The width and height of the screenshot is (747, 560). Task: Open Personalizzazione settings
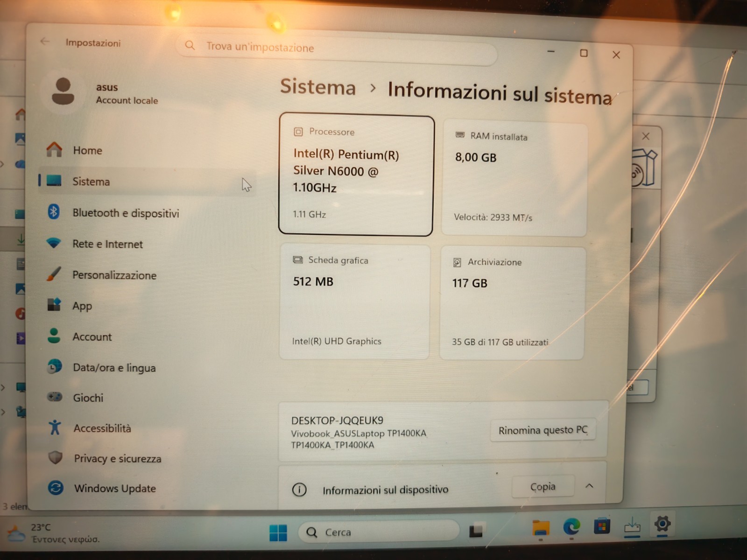pos(147,275)
